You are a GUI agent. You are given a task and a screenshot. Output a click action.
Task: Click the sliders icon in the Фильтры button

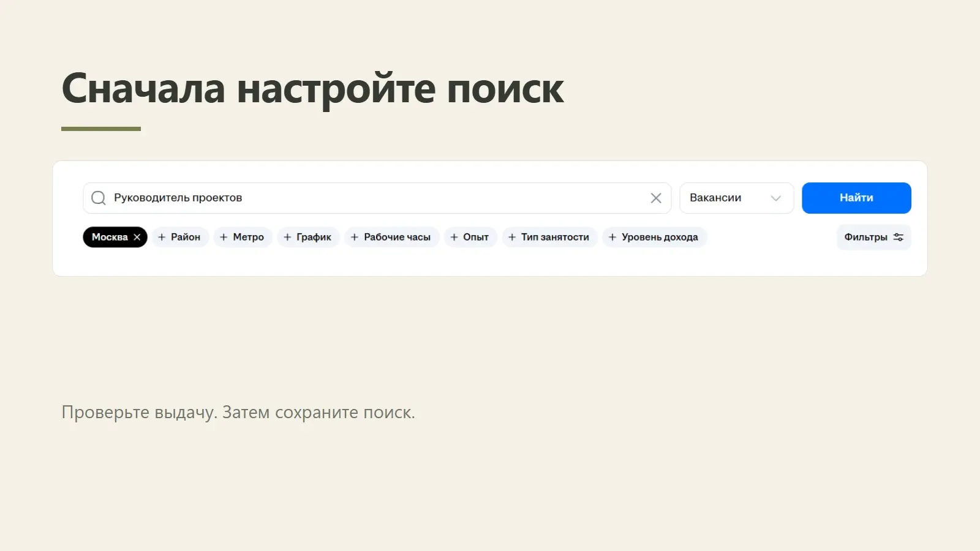[899, 237]
